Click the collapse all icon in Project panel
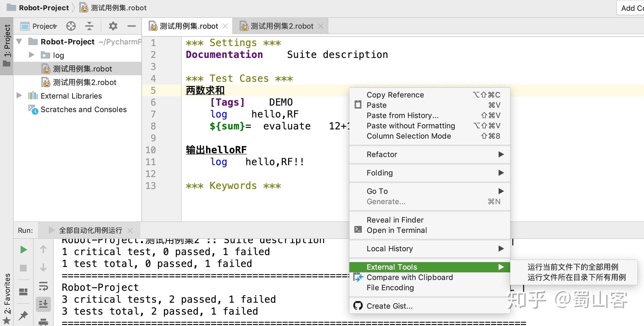Image resolution: width=644 pixels, height=326 pixels. 89,26
